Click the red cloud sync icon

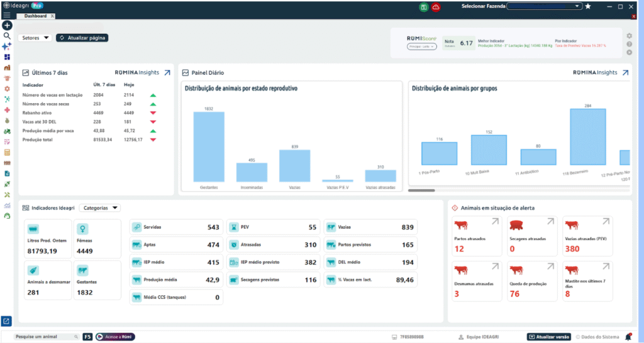tap(436, 6)
